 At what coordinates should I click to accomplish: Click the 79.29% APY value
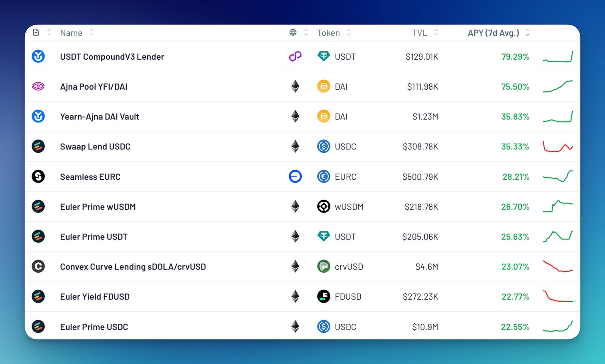[515, 57]
